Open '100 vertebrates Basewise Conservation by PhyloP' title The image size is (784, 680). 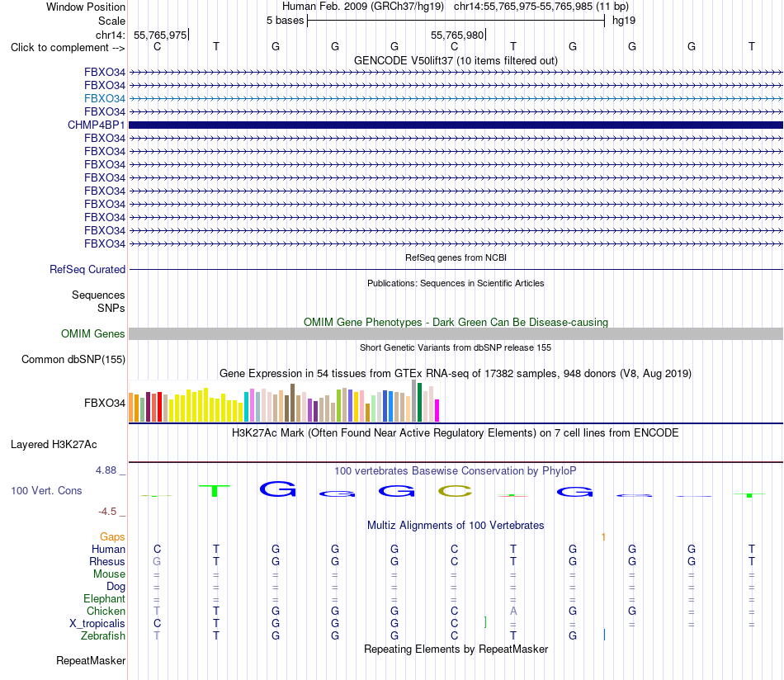[456, 471]
